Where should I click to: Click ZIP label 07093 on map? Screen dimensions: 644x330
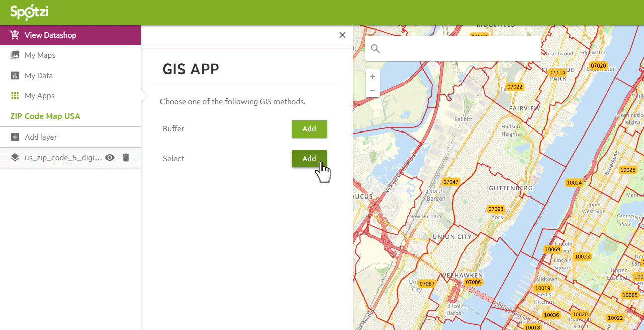tap(496, 209)
